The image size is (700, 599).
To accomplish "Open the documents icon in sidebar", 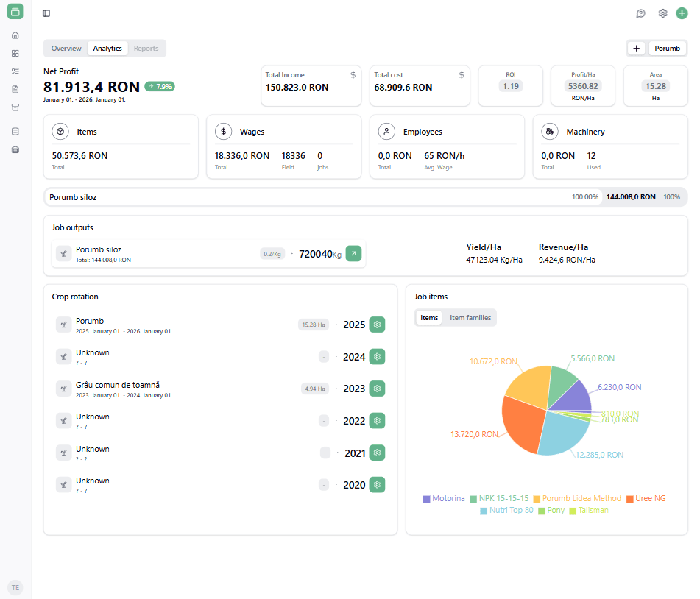I will coord(15,89).
